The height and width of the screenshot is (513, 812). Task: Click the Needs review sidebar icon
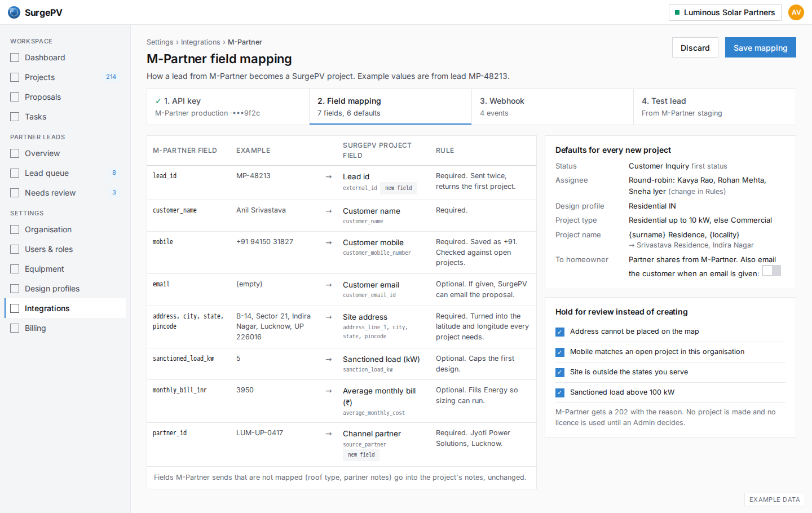click(15, 193)
